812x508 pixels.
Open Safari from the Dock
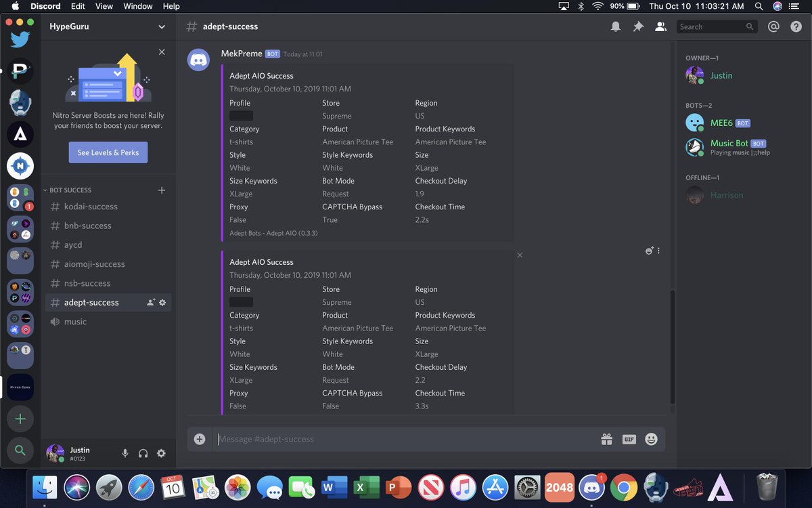(141, 487)
